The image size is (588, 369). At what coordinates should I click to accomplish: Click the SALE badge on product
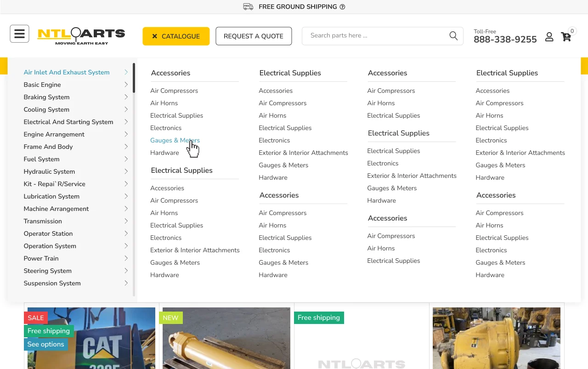(36, 318)
